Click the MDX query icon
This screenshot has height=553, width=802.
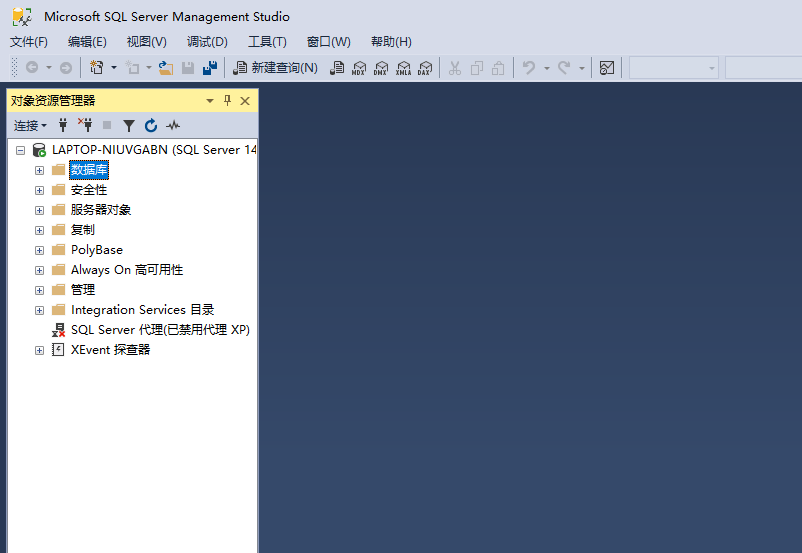[359, 68]
